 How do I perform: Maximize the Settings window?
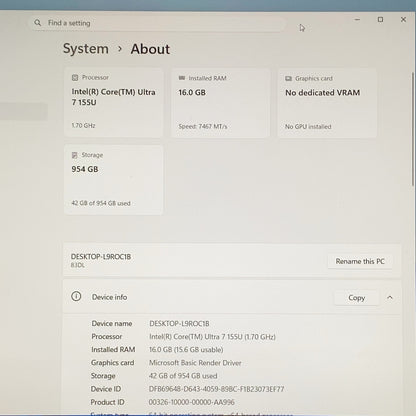[380, 20]
